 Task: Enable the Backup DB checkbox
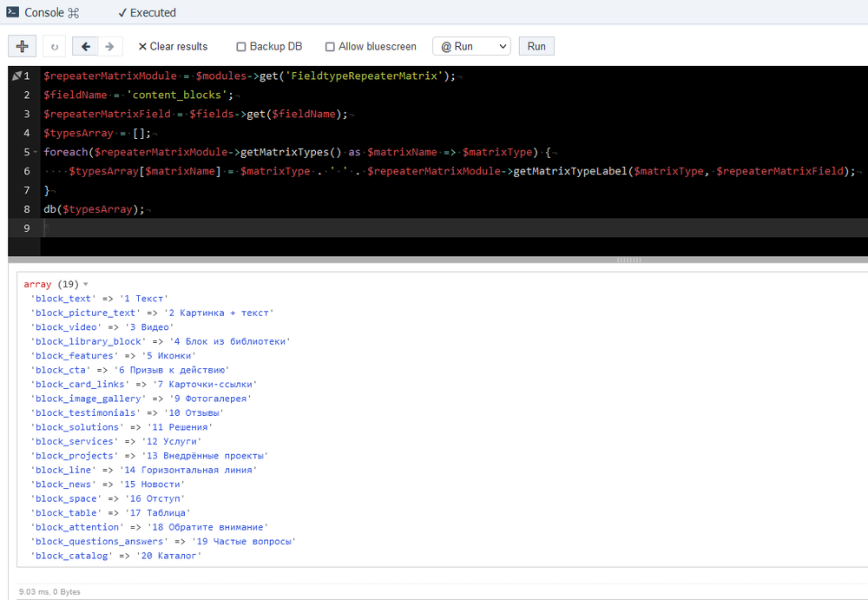tap(241, 47)
